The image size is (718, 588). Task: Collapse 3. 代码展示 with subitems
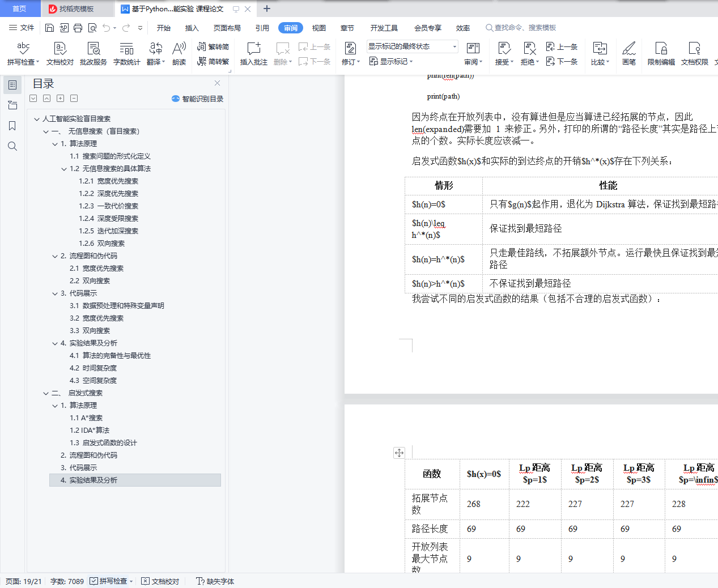55,293
